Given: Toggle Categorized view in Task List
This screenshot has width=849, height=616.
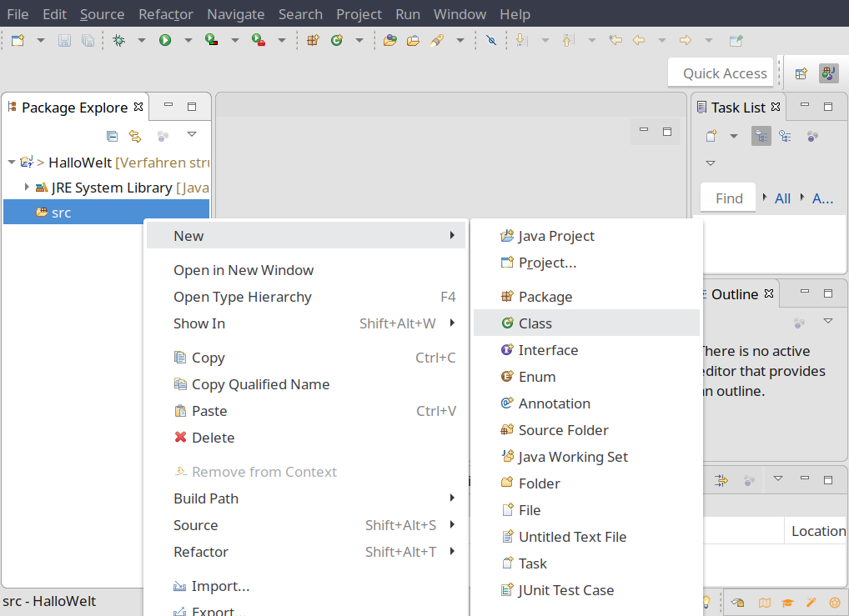Looking at the screenshot, I should click(x=761, y=136).
